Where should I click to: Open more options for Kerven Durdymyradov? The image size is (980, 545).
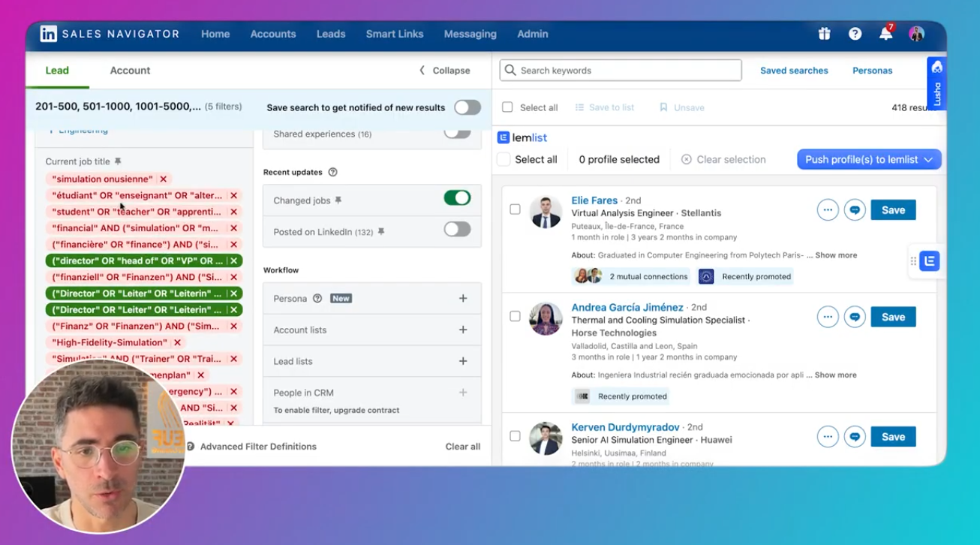pyautogui.click(x=828, y=437)
